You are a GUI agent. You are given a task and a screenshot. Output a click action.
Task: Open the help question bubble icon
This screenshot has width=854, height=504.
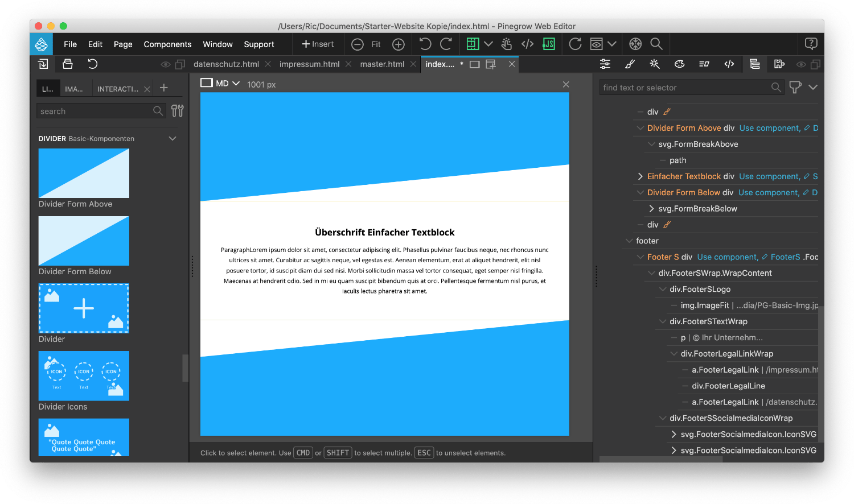[x=811, y=44]
